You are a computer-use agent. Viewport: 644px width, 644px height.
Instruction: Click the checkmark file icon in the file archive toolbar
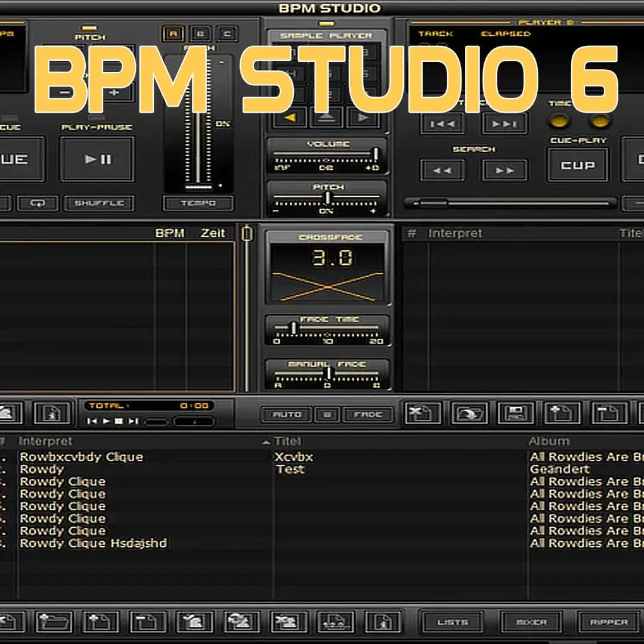coord(194,622)
